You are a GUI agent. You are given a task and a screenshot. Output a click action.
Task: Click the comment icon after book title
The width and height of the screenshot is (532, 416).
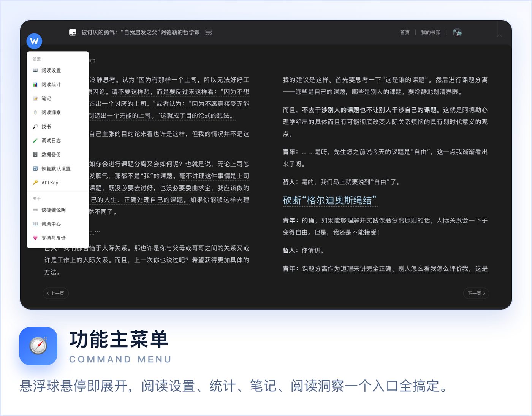coord(209,32)
